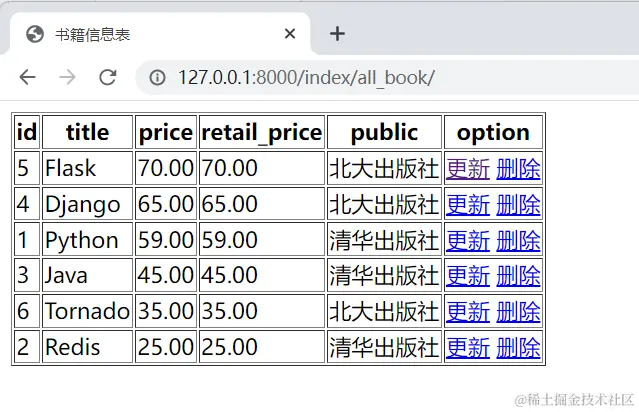The width and height of the screenshot is (639, 412).
Task: Focus the address bar URL 127.0.0.1:8000/index/all_book/
Action: (306, 77)
